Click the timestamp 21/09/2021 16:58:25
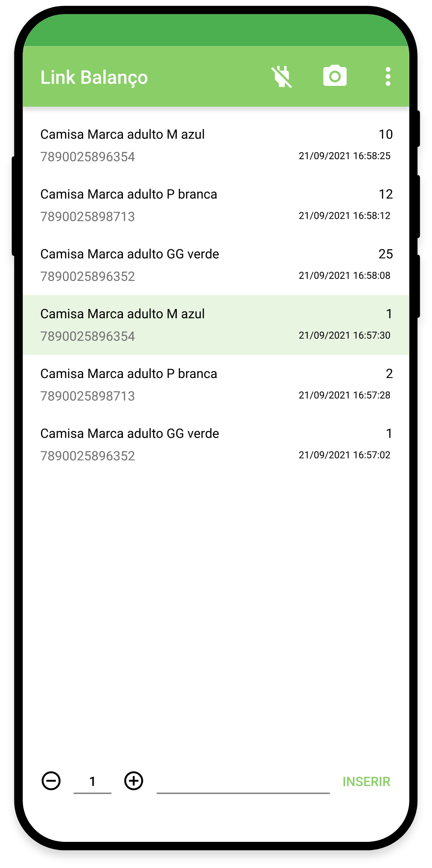Image resolution: width=432 pixels, height=868 pixels. pos(344,156)
